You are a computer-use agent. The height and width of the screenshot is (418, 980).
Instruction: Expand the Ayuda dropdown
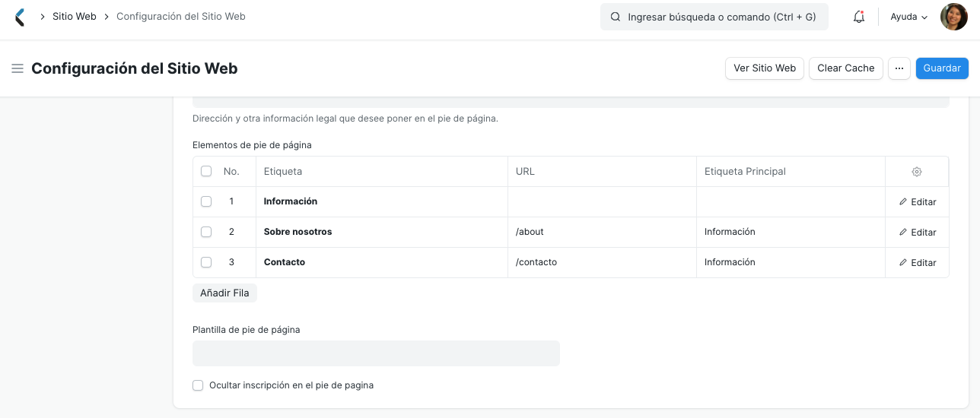coord(909,17)
